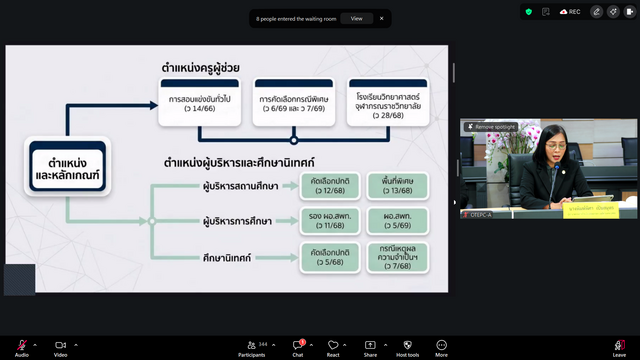Click the 'คัดเลือกปกติ (ว 5/68)' box
Viewport: 640px width, 360px height.
[330, 257]
